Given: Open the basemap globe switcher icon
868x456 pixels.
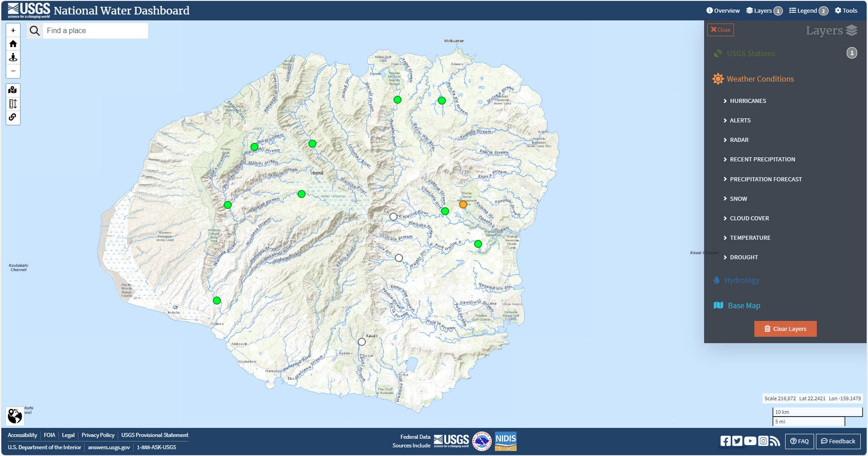Looking at the screenshot, I should 15,415.
